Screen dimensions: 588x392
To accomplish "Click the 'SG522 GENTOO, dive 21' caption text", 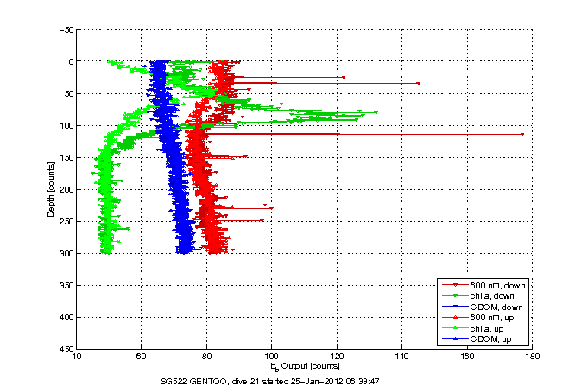I will coord(211,382).
